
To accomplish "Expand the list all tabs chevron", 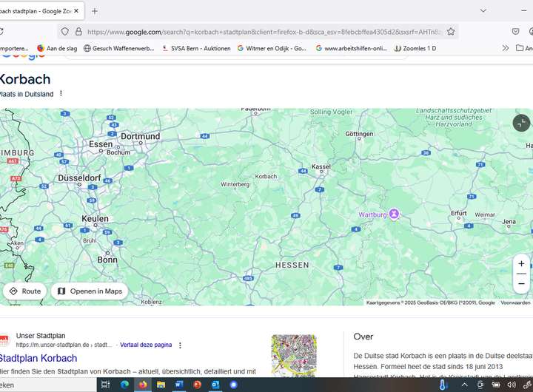I will [x=483, y=10].
